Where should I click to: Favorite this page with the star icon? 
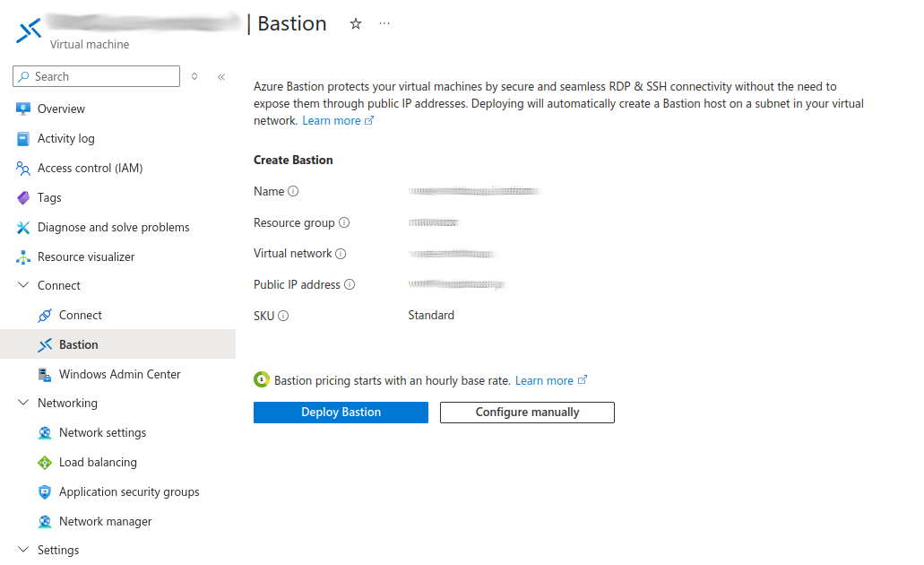click(x=355, y=23)
